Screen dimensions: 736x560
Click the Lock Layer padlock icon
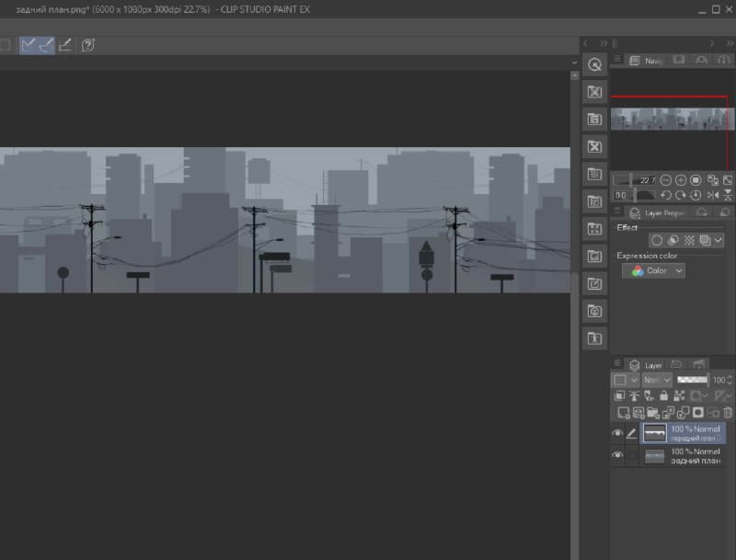pyautogui.click(x=663, y=395)
